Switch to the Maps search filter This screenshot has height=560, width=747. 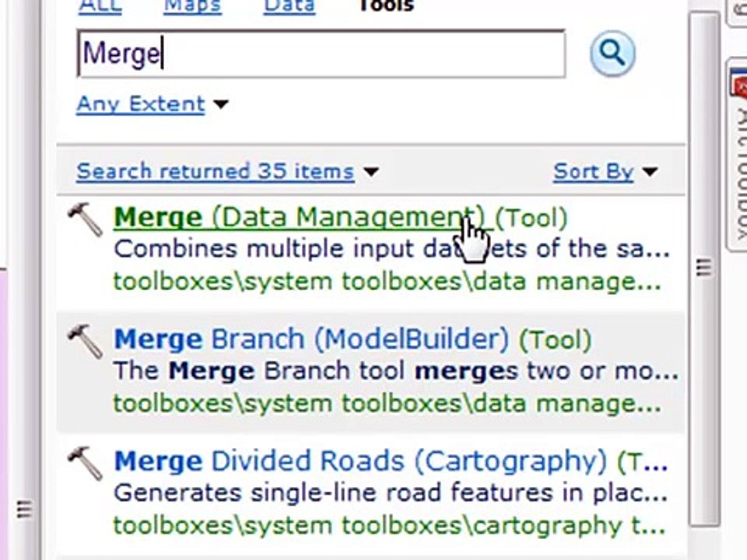click(x=192, y=7)
